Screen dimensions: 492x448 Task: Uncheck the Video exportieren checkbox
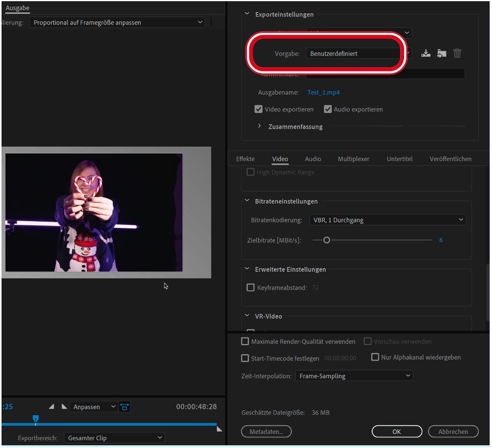pyautogui.click(x=258, y=109)
